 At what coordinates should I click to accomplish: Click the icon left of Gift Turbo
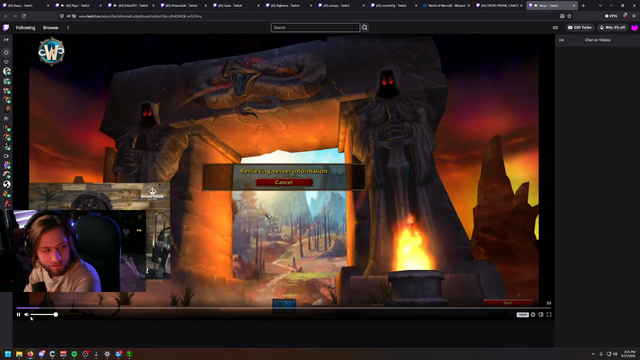[x=555, y=27]
